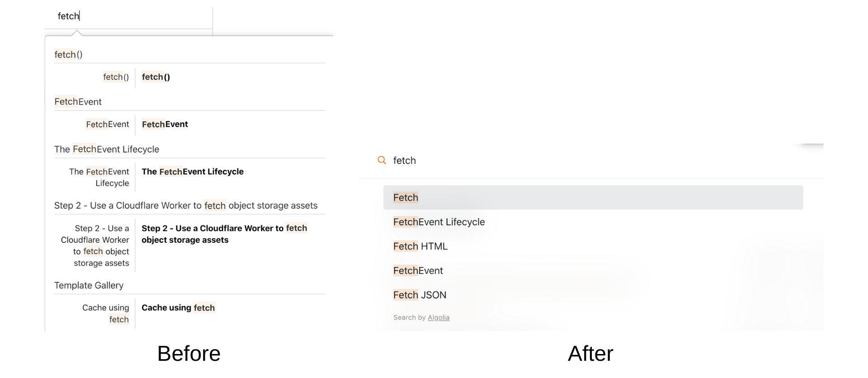Click the fetch() section heading
868x378 pixels.
(x=68, y=55)
